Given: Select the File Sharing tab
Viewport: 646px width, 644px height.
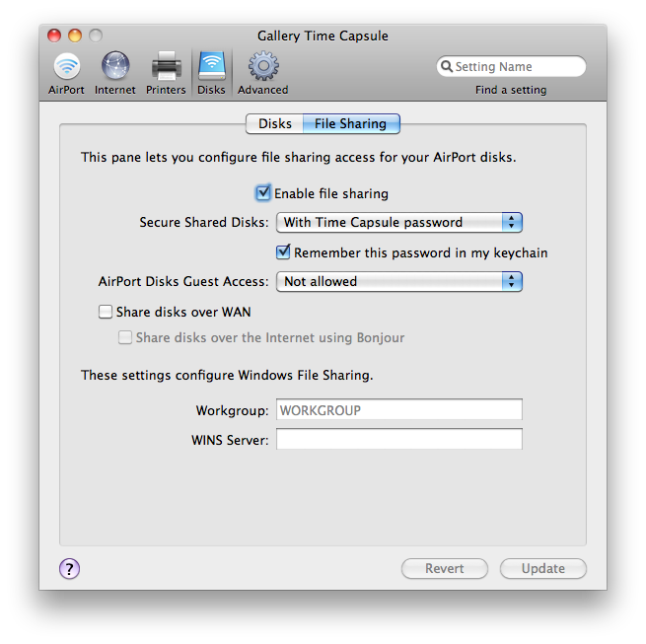Looking at the screenshot, I should tap(351, 123).
